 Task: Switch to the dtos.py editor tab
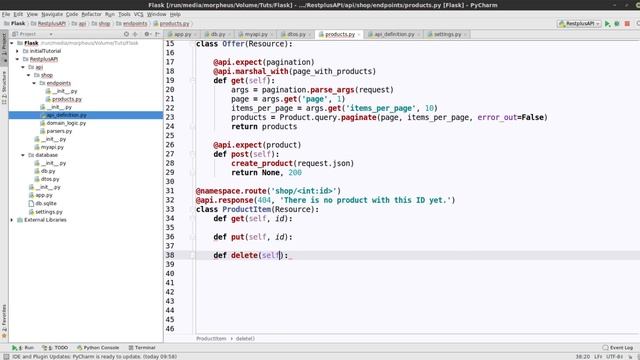[x=296, y=34]
